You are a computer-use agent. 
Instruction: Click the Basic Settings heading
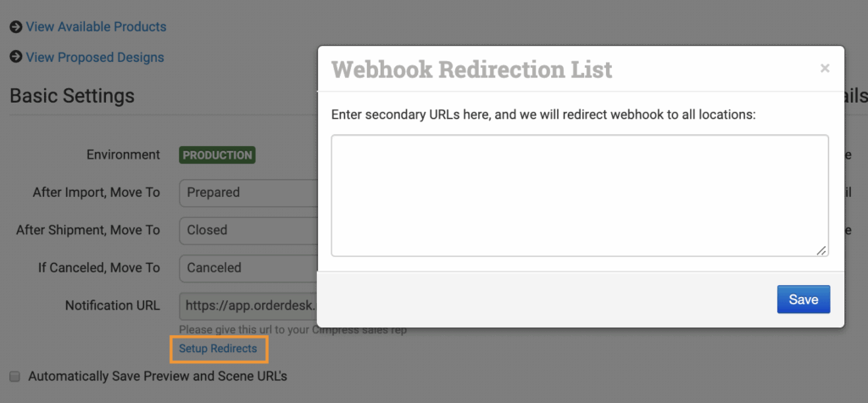tap(72, 96)
